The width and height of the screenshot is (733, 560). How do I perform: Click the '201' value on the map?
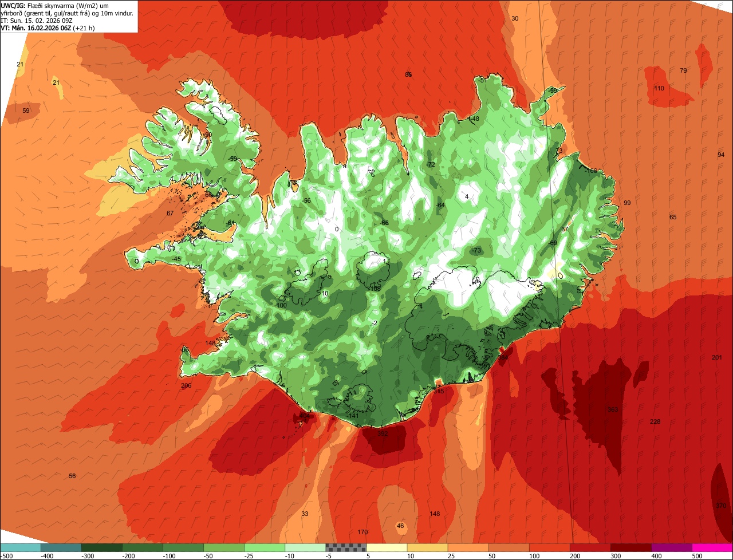[x=717, y=357]
